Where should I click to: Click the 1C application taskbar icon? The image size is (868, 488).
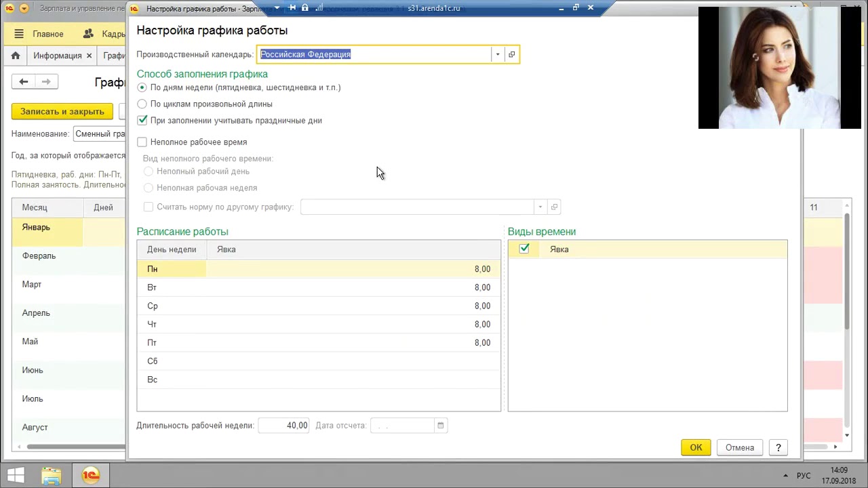[x=91, y=475]
